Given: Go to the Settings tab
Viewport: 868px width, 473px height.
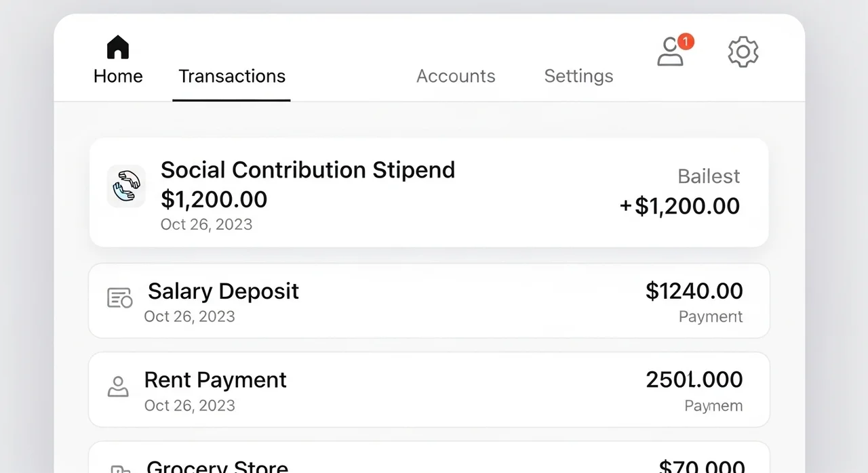Looking at the screenshot, I should [x=578, y=76].
